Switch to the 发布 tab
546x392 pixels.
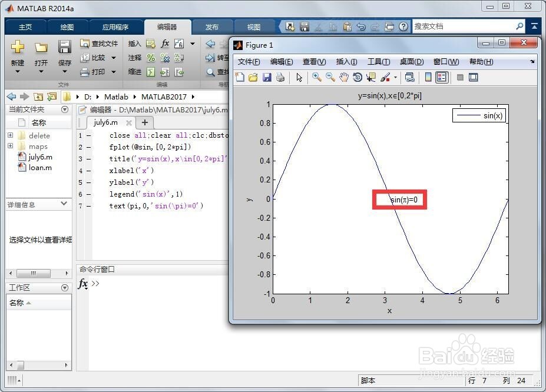(212, 27)
